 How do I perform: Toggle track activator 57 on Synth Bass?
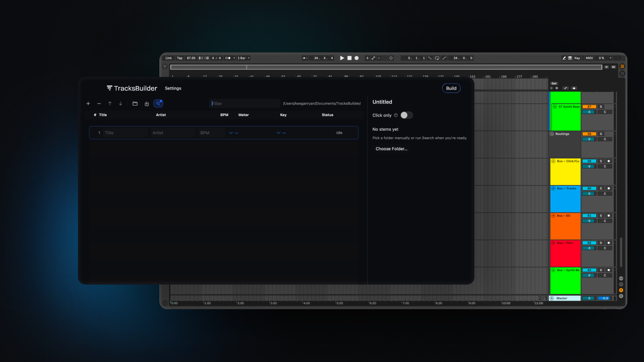pos(589,107)
